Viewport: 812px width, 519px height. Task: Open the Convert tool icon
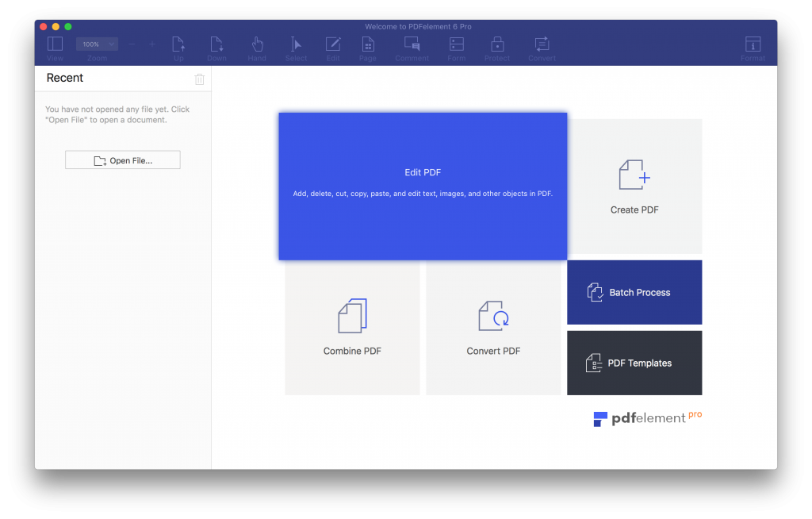click(542, 46)
